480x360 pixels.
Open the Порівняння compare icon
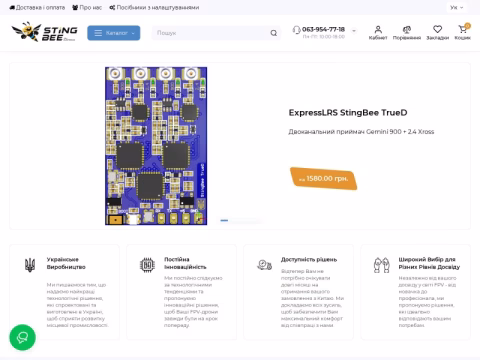(407, 33)
